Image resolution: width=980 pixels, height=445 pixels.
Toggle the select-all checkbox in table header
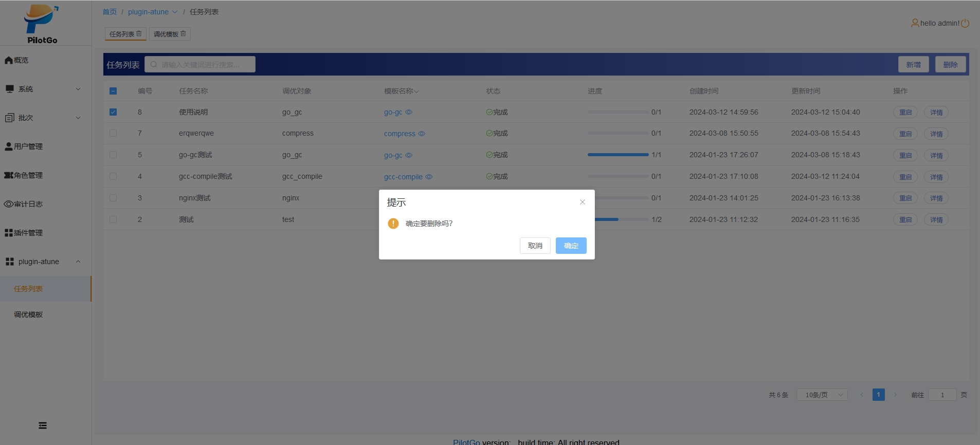[113, 91]
